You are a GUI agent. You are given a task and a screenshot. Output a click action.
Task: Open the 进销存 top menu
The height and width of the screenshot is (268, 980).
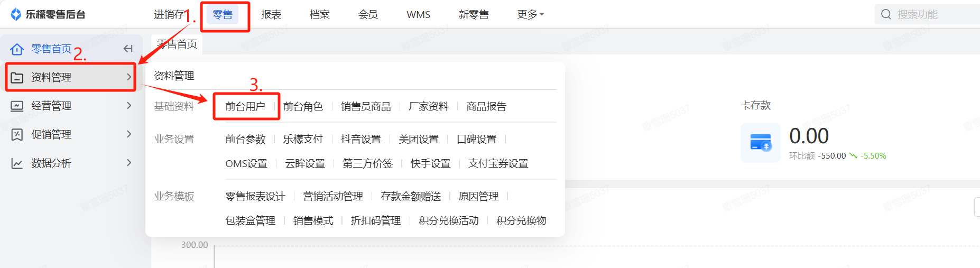[x=169, y=14]
